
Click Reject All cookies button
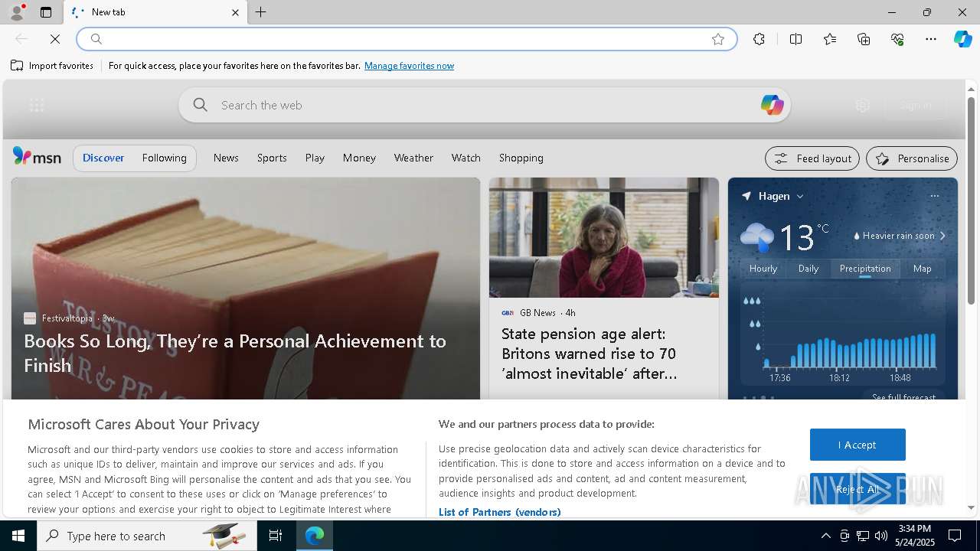click(x=857, y=489)
